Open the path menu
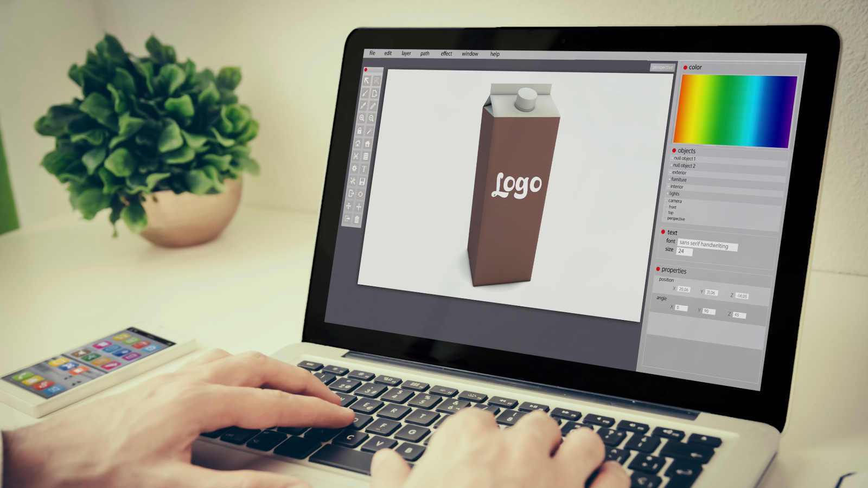Viewport: 868px width, 488px height. click(x=425, y=54)
